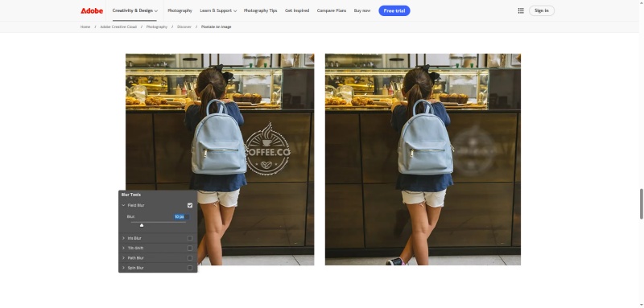This screenshot has height=308, width=644.
Task: Open the app switcher grid icon
Action: tap(520, 10)
